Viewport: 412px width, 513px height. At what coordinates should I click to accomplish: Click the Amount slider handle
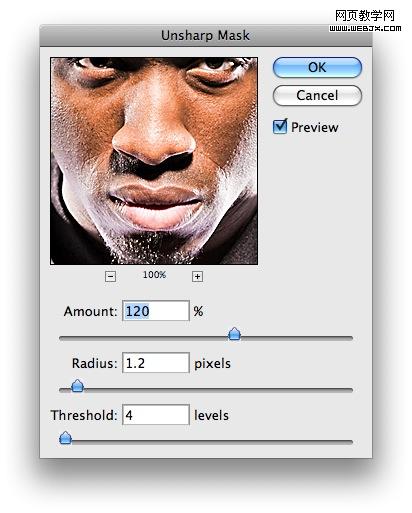tap(234, 334)
